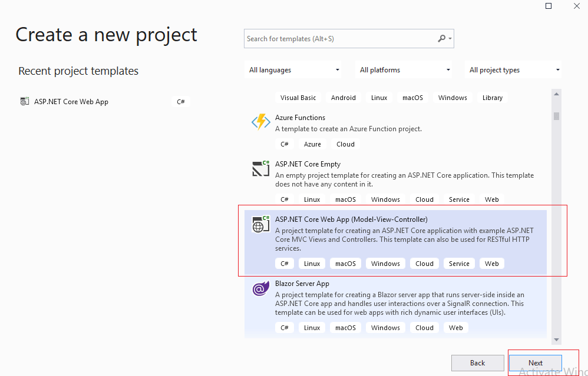
Task: Select the Windows filter tag
Action: click(x=452, y=97)
